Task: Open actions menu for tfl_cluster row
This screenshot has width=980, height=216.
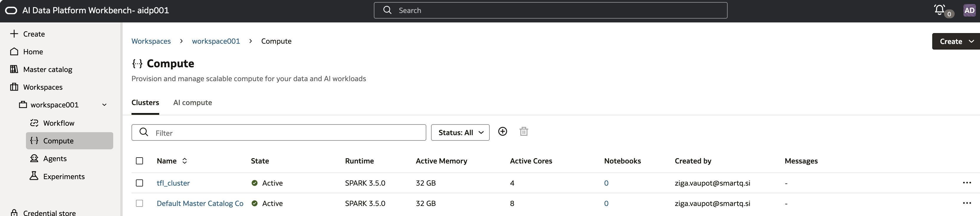Action: click(967, 183)
